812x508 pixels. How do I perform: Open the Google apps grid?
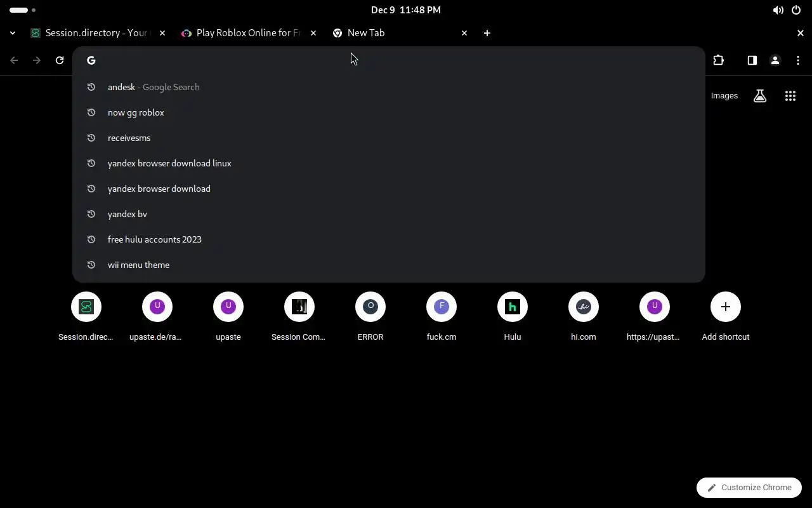pyautogui.click(x=790, y=96)
